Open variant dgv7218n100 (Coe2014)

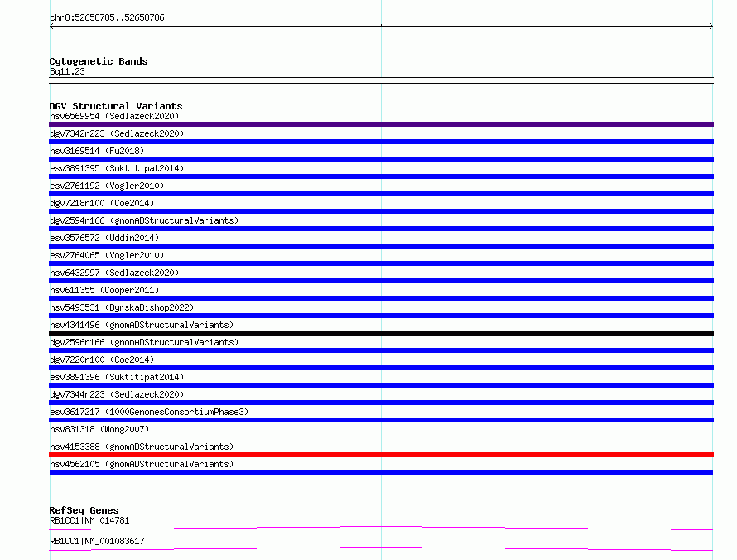pos(102,203)
